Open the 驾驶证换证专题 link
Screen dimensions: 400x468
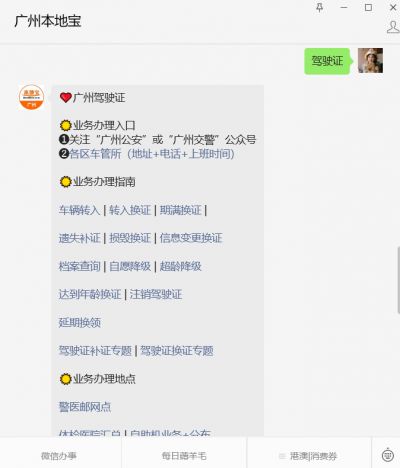(177, 351)
